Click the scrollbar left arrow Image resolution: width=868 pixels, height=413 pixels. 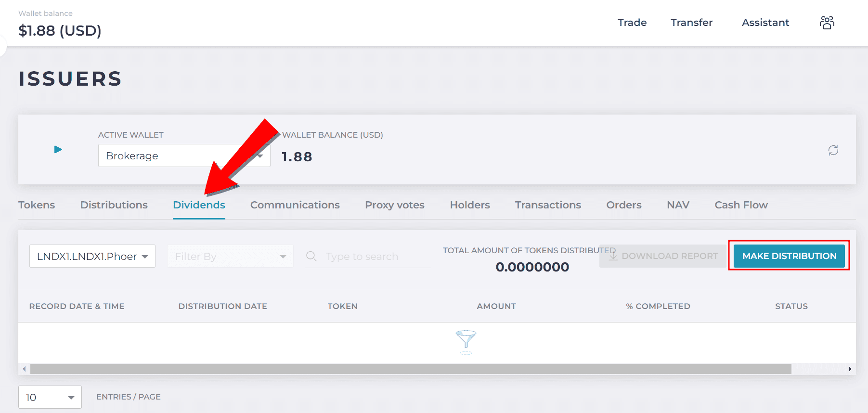click(24, 369)
